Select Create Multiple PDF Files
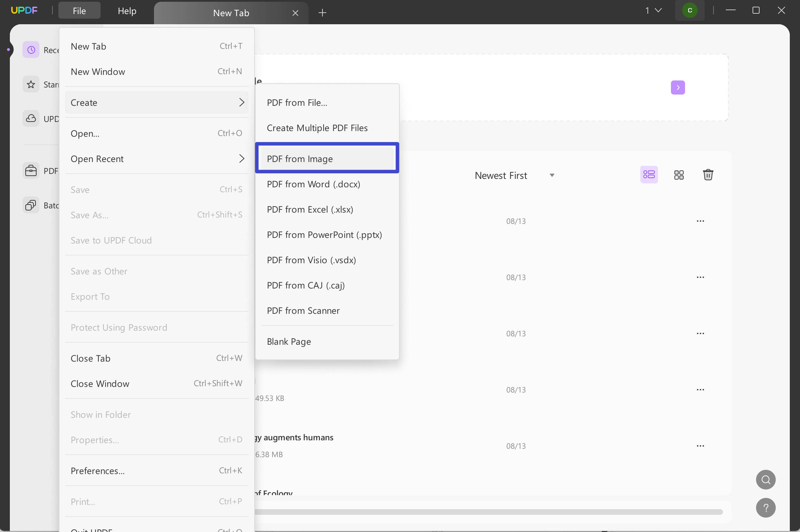 (x=317, y=128)
